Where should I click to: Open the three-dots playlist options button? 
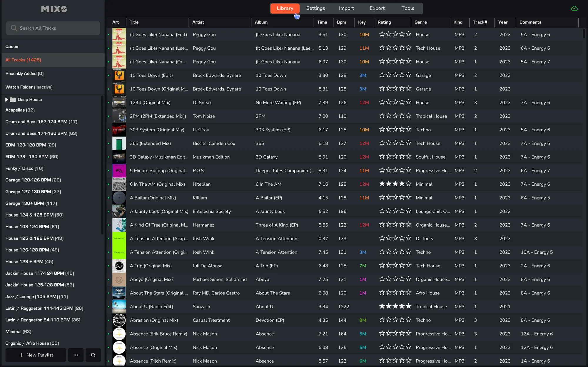tap(76, 355)
